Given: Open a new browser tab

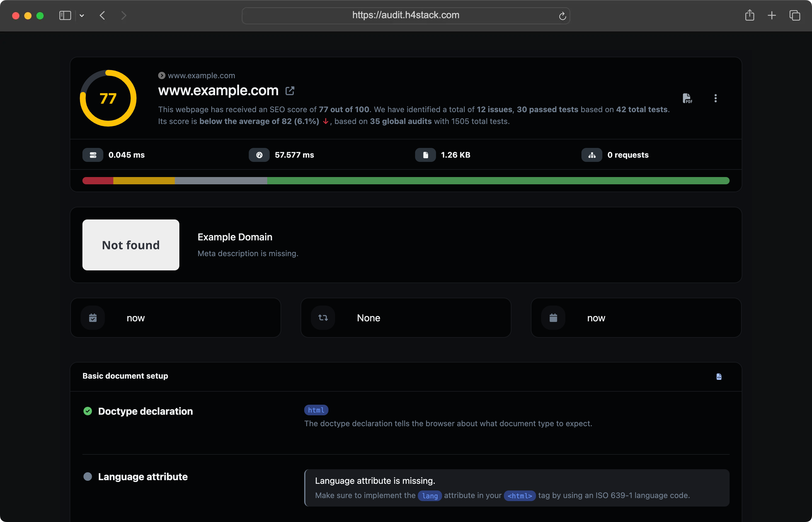Looking at the screenshot, I should (x=771, y=15).
